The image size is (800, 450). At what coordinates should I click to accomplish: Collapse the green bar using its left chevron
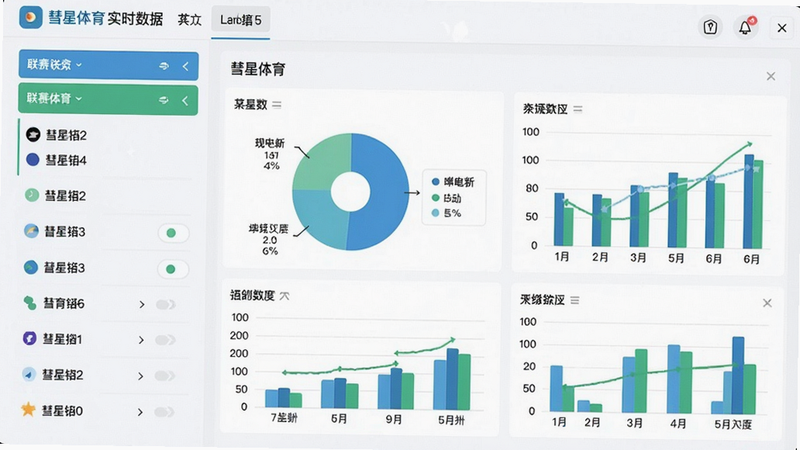coord(185,101)
